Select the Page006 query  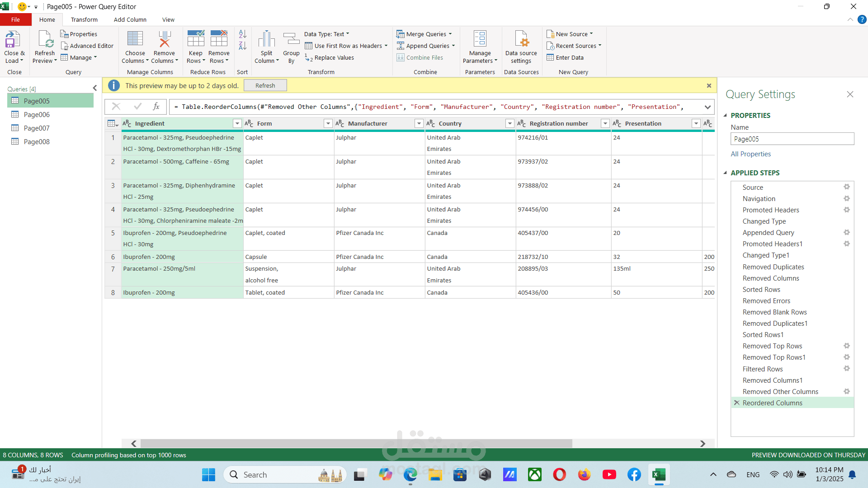(51, 114)
